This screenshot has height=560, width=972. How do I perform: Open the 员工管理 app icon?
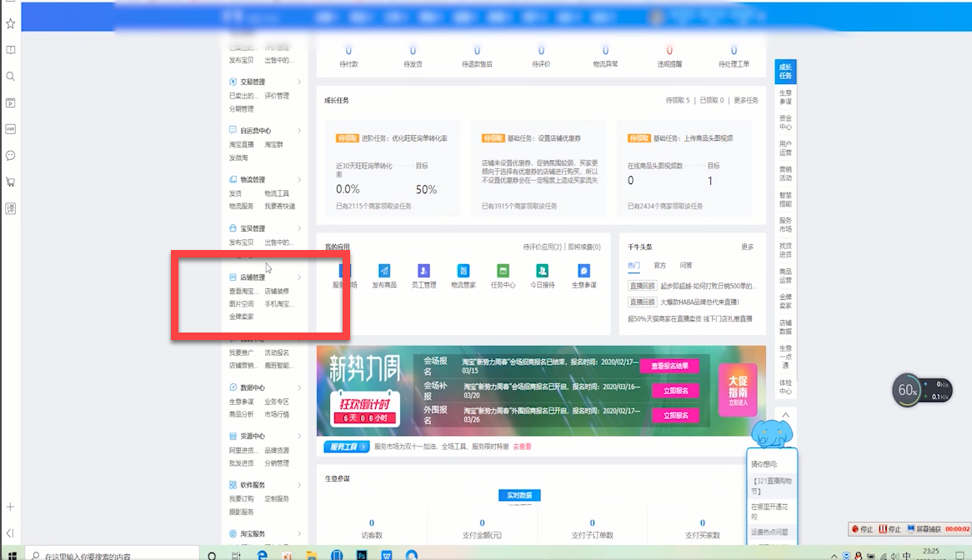[423, 272]
